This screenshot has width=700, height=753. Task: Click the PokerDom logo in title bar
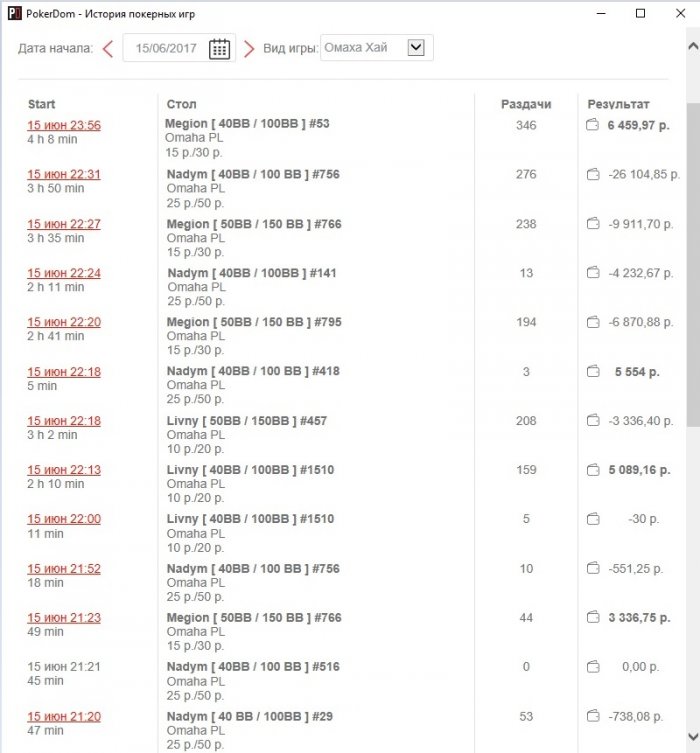[14, 13]
